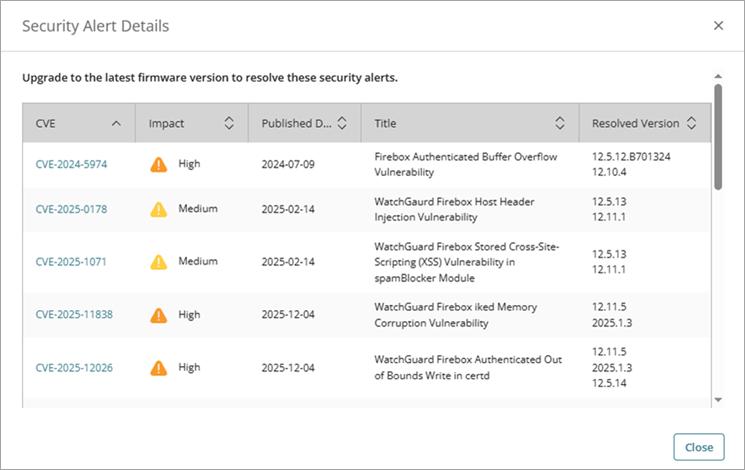The height and width of the screenshot is (470, 745).
Task: Click resolved version 12.5.12.B701324
Action: (631, 157)
